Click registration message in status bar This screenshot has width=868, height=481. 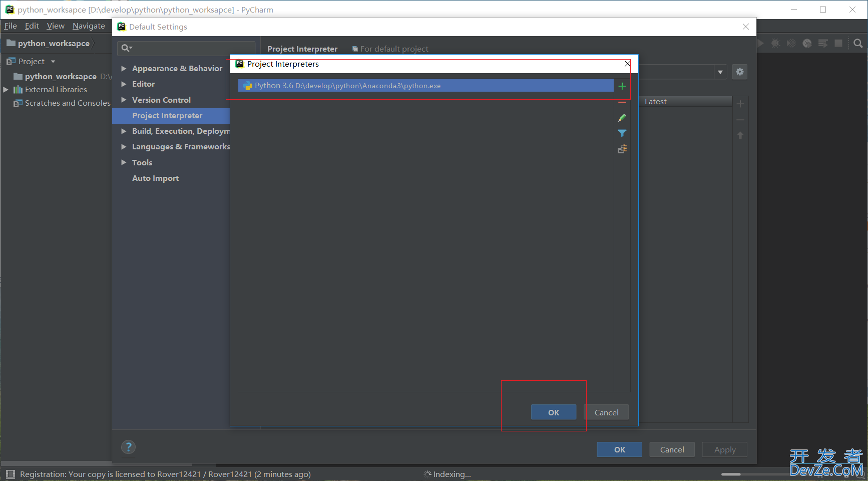click(x=165, y=474)
